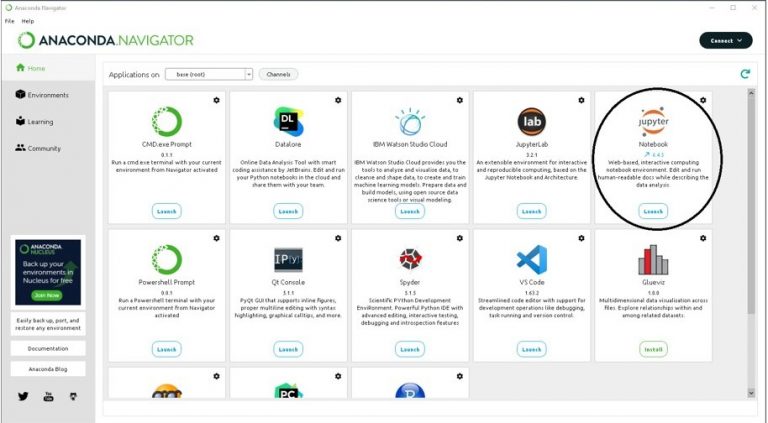Click the Qt Console IPython icon

[288, 260]
